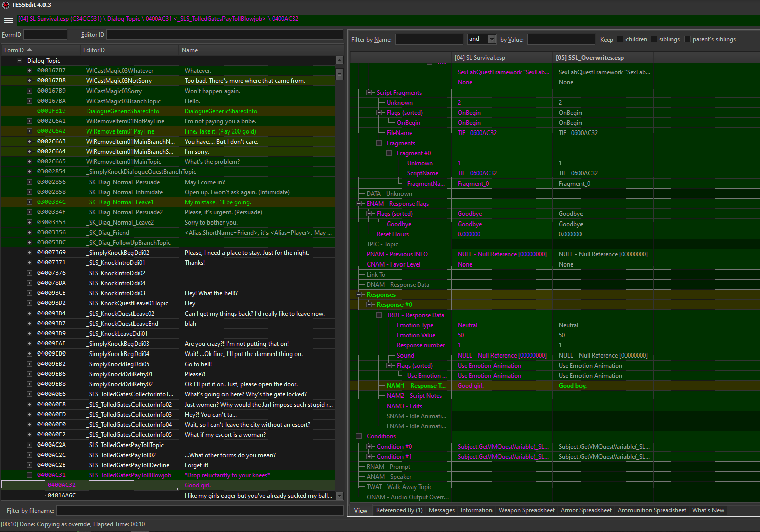Image resolution: width=760 pixels, height=532 pixels.
Task: Open the Referenced By (1) tab
Action: (399, 510)
